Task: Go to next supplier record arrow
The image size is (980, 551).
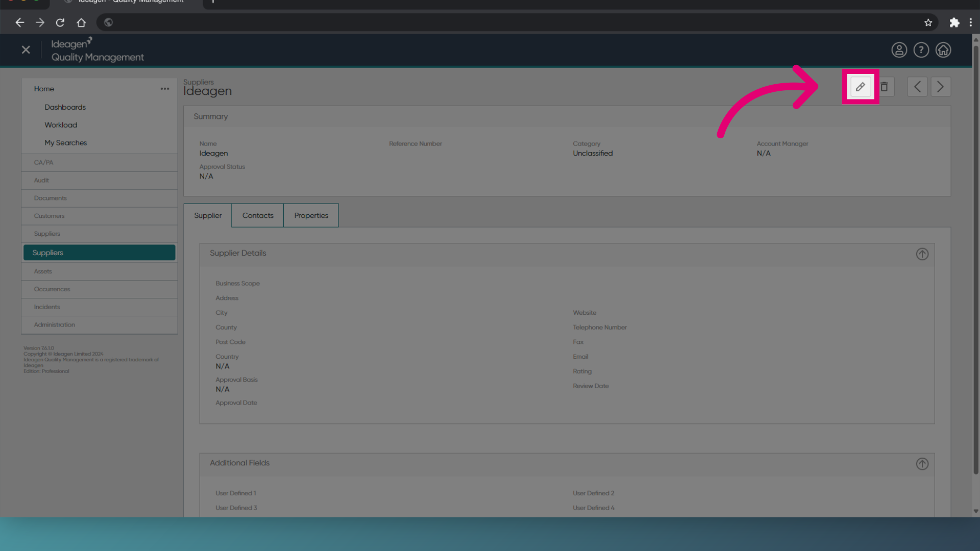Action: (941, 87)
